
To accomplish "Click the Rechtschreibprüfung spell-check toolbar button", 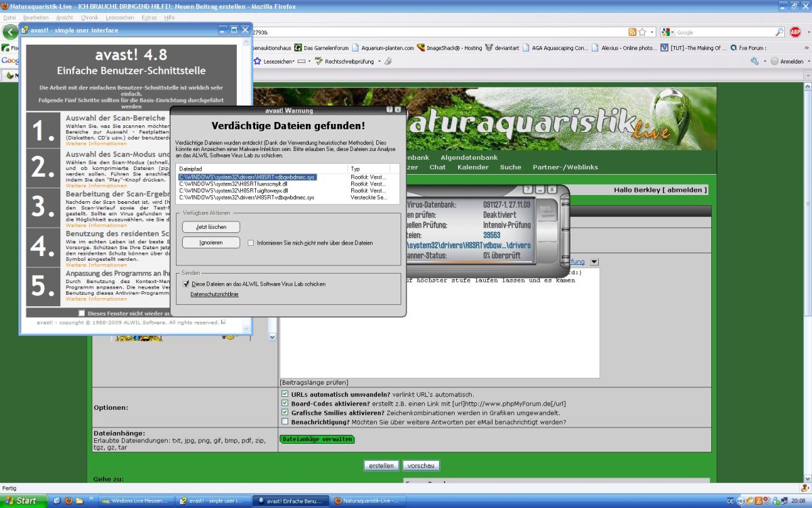I will click(x=344, y=61).
